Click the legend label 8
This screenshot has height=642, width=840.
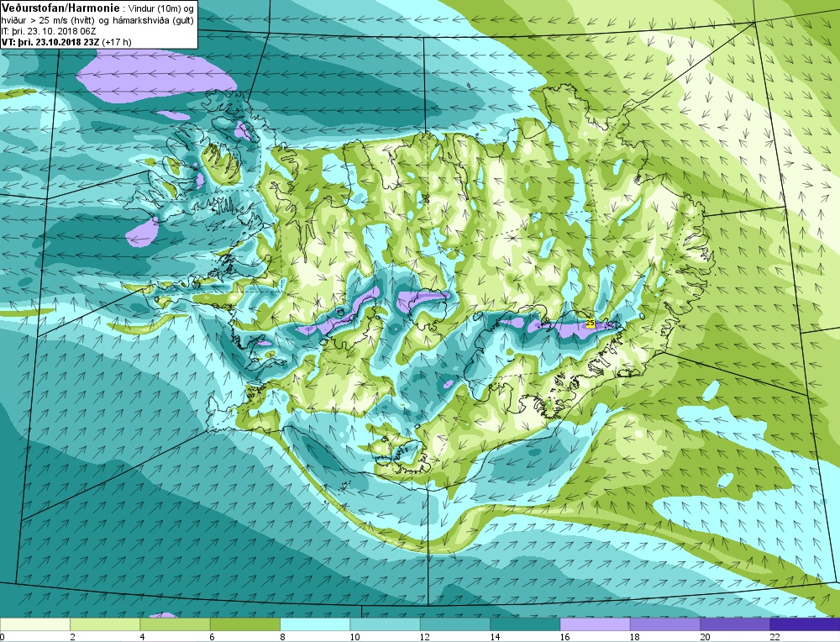282,637
